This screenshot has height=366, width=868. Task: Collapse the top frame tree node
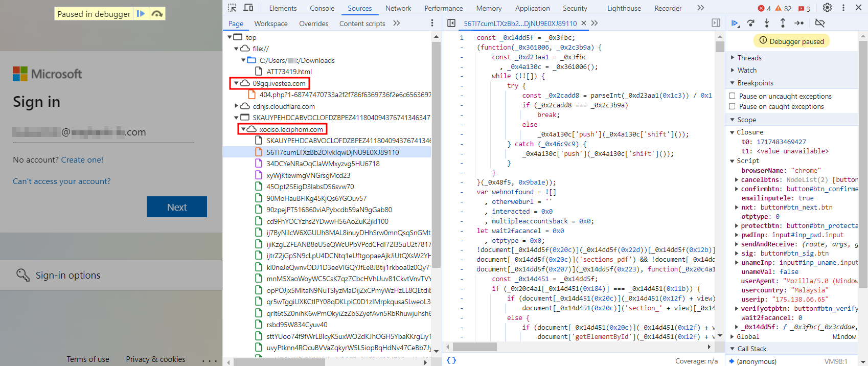click(230, 37)
